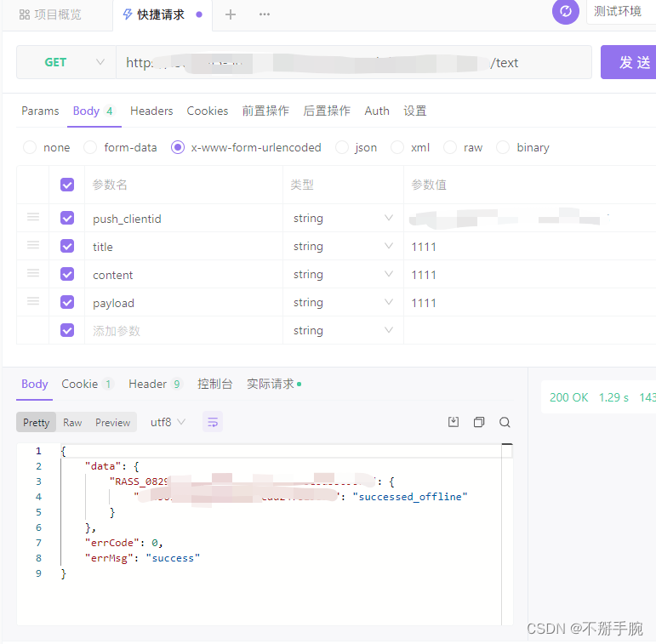Click the payload parameter value 1111

tap(424, 303)
